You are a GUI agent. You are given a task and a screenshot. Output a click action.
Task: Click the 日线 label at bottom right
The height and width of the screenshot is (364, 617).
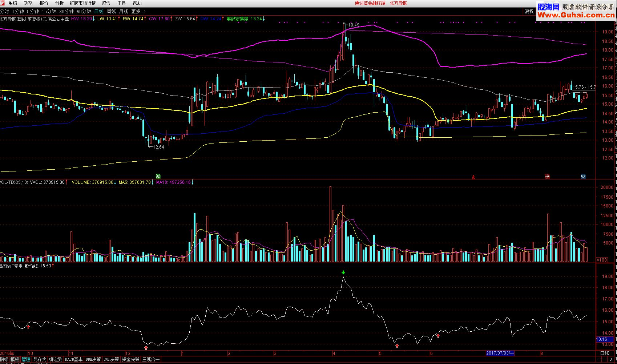(x=605, y=353)
